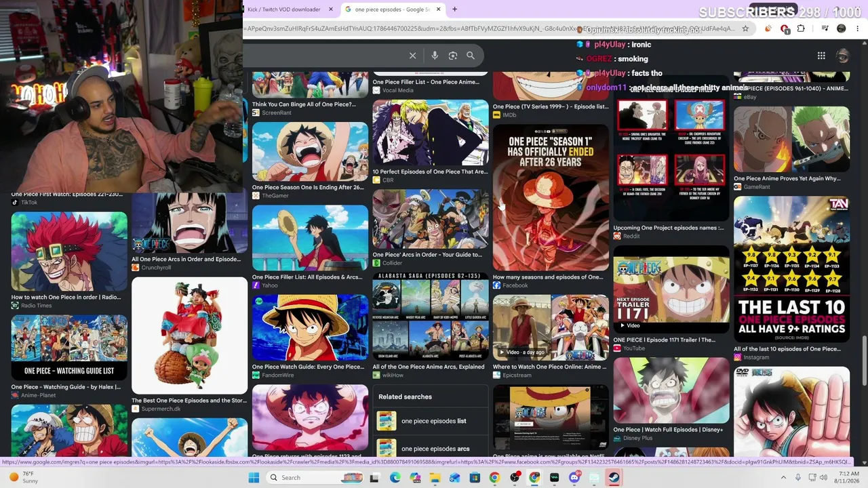868x488 pixels.
Task: Bookmark this page with the star icon
Action: click(x=745, y=28)
